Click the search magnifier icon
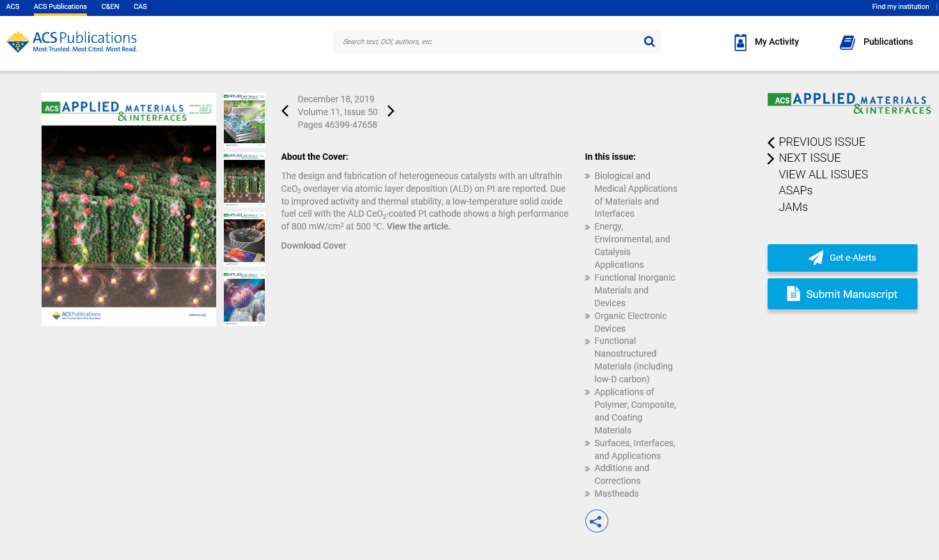This screenshot has height=560, width=939. [649, 42]
